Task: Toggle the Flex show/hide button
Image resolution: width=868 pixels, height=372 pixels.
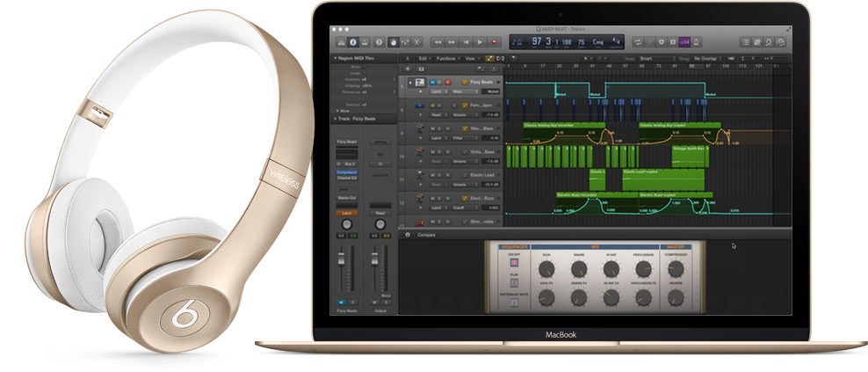Action: tap(501, 58)
